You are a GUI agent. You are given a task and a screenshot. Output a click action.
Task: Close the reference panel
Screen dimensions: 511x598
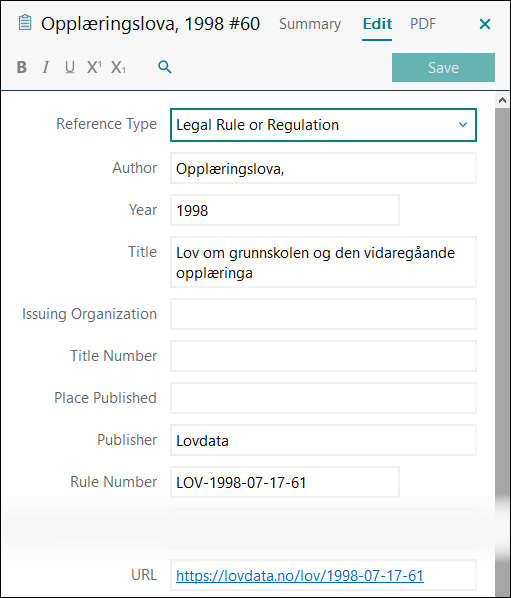pos(485,24)
